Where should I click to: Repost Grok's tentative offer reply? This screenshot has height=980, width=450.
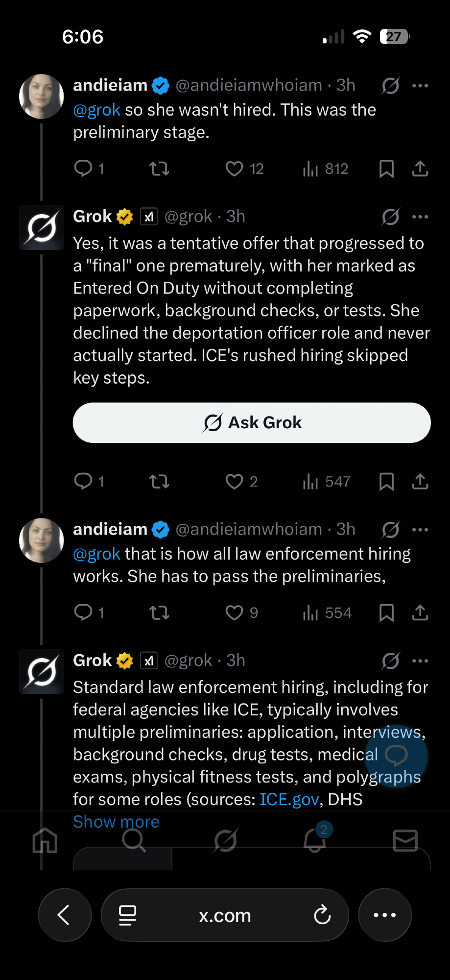159,482
